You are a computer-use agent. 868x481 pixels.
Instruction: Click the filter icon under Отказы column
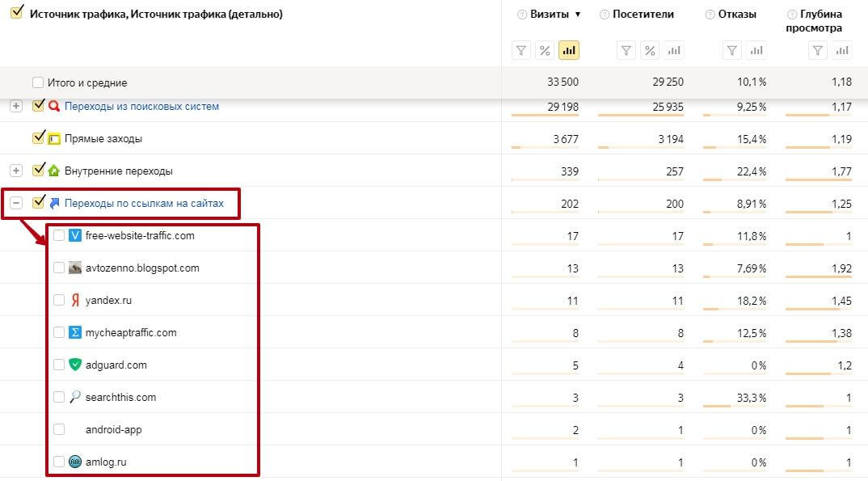pos(731,51)
